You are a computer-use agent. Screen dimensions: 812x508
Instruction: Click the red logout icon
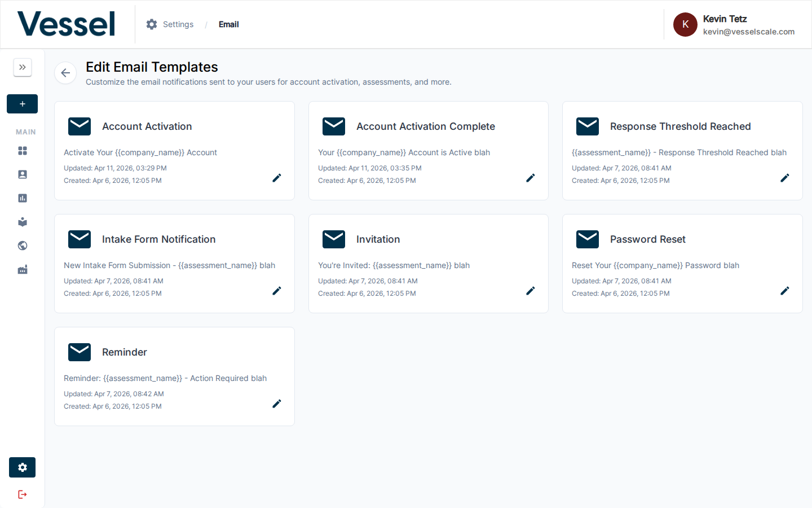click(x=23, y=494)
